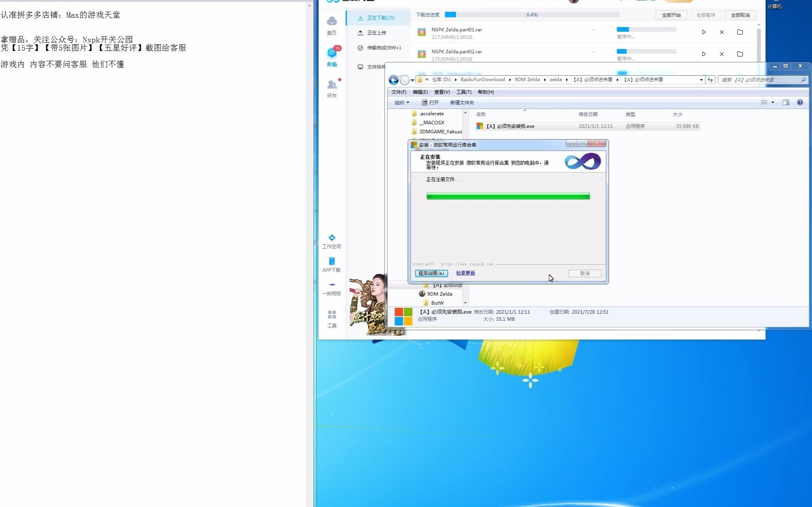The image size is (812, 507).
Task: Cancel download of NSPK Zelda.part01.rar
Action: [x=722, y=32]
